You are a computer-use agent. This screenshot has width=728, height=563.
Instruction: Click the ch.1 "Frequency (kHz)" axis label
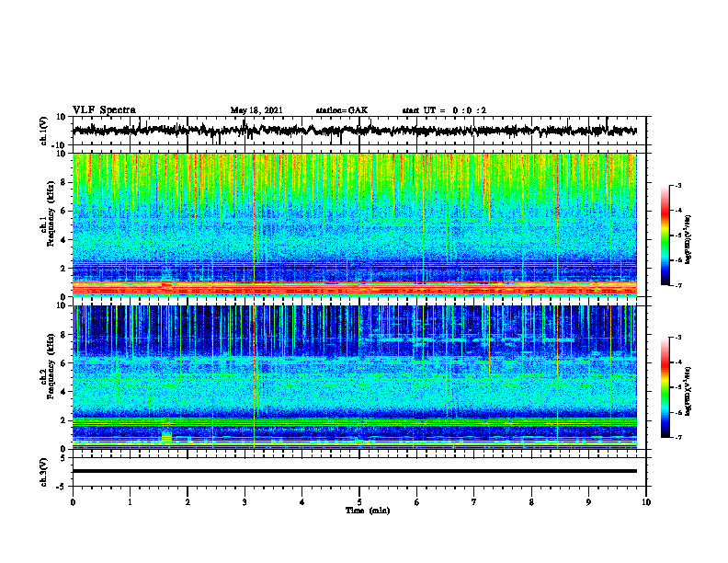(x=51, y=214)
